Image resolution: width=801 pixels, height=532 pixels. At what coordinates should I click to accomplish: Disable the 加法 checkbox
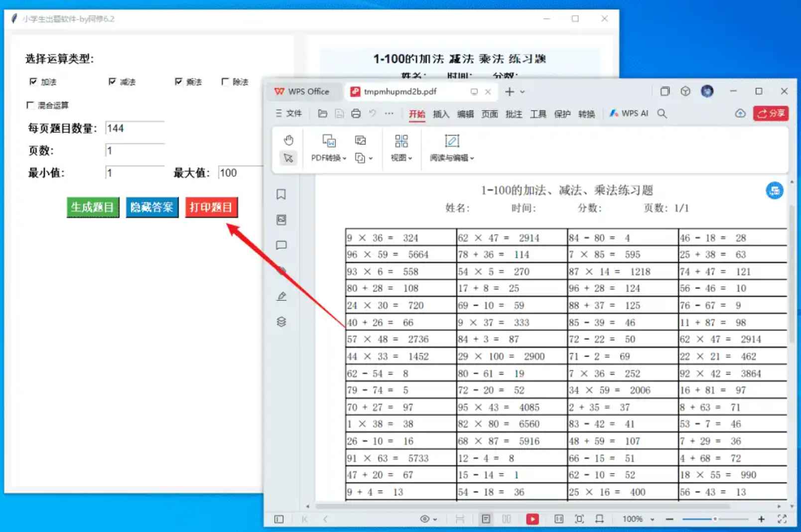(33, 82)
